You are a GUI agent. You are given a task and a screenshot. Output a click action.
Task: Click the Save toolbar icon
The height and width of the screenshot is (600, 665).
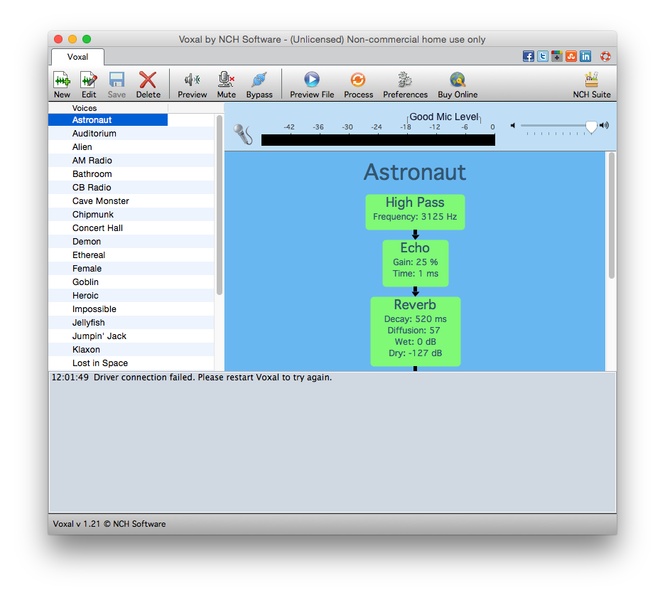click(x=117, y=85)
